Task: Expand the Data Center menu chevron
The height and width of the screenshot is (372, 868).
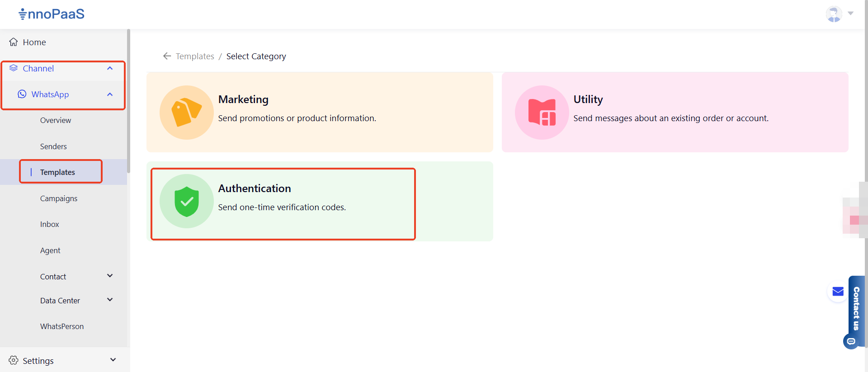Action: (110, 300)
